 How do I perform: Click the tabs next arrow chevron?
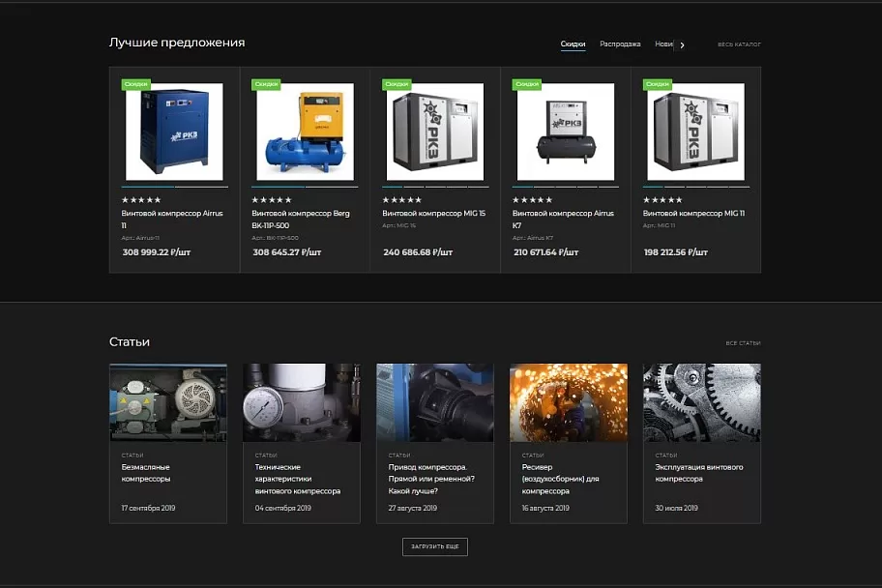click(683, 45)
